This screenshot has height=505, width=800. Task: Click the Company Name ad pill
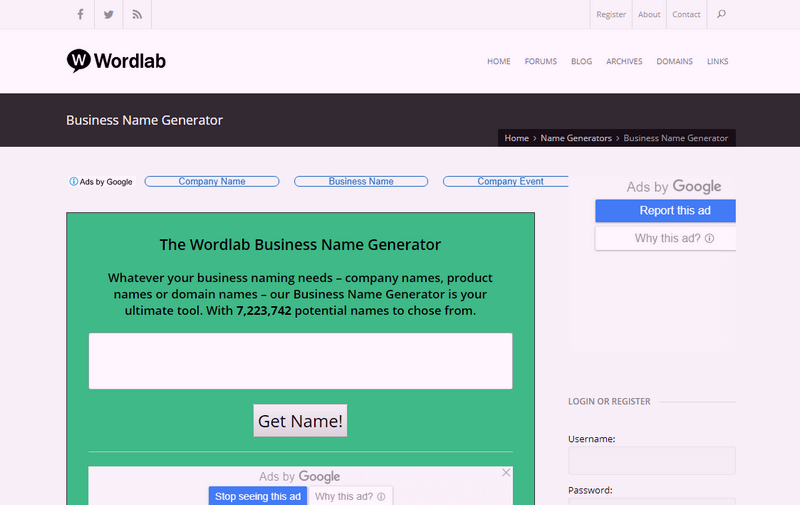[x=212, y=182]
